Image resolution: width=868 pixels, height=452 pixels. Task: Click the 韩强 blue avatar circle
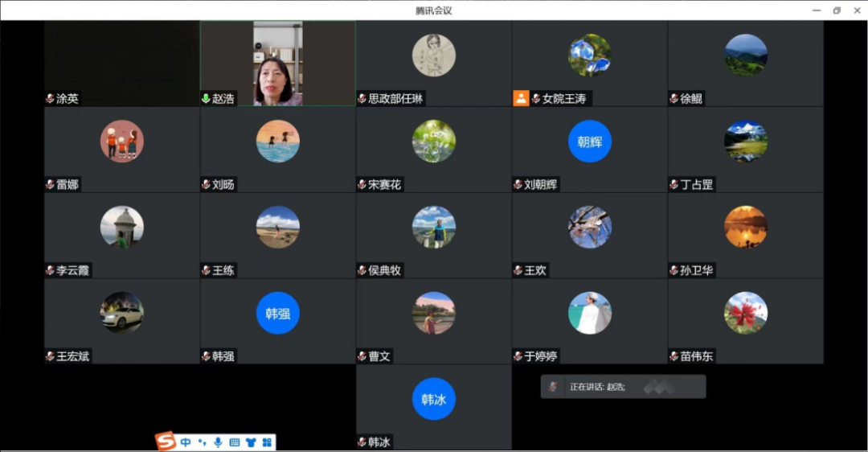point(277,313)
